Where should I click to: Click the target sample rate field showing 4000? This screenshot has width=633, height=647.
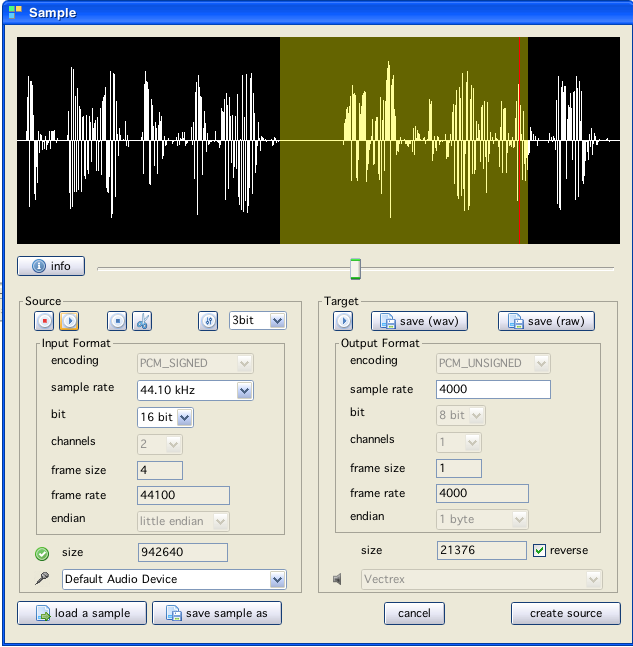(493, 390)
